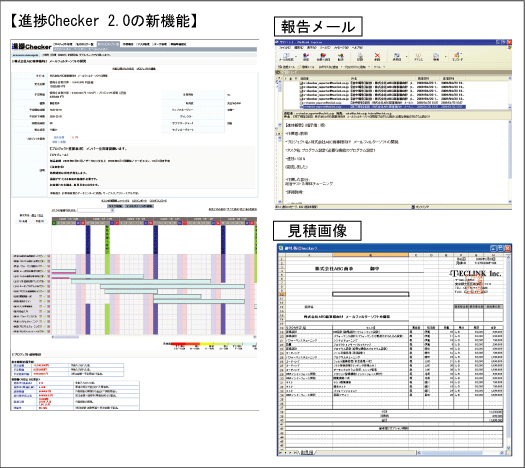The width and height of the screenshot is (525, 468).
Task: Open the Addresses icon in Outlook Express toolbar
Action: pos(418,57)
